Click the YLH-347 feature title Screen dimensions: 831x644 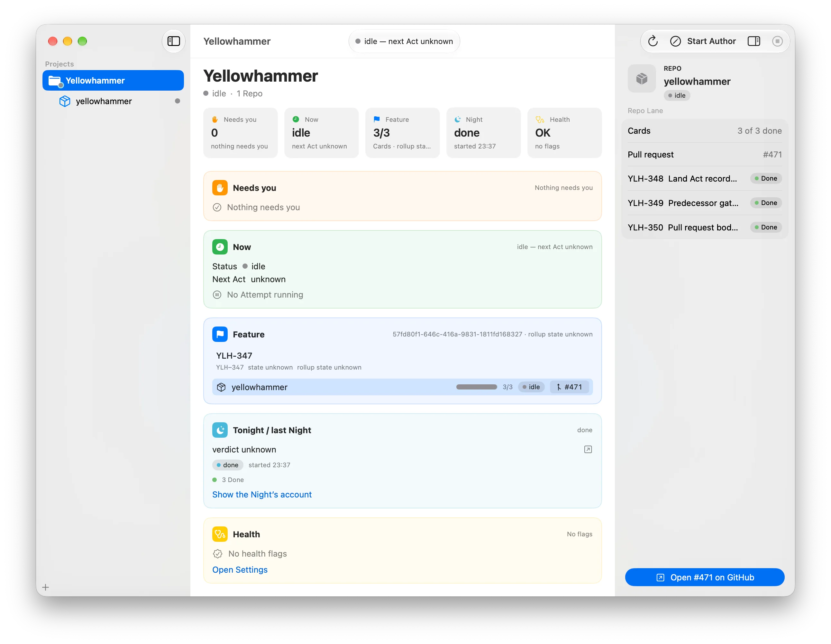click(234, 355)
